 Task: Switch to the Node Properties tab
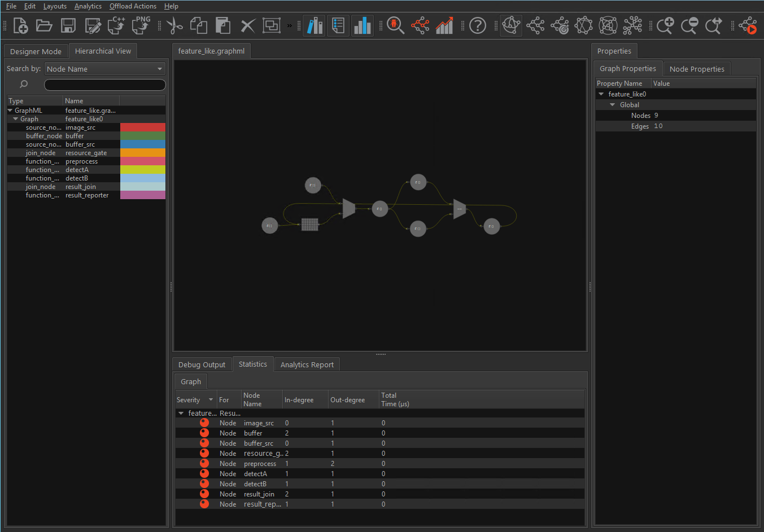click(x=696, y=69)
